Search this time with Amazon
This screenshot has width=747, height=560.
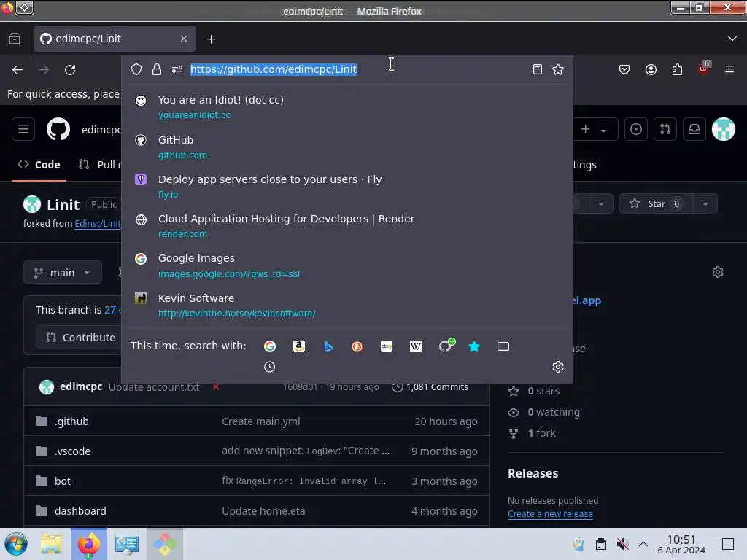coord(298,346)
